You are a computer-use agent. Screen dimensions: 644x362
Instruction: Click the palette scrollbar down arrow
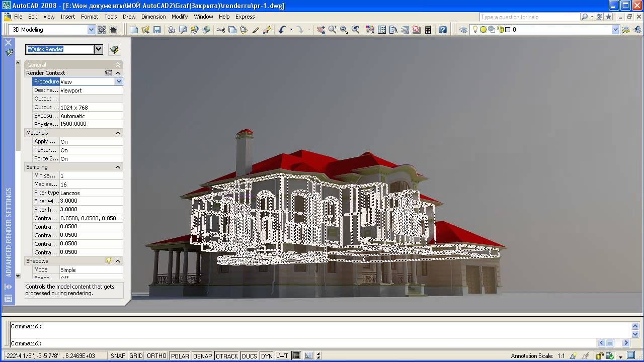pos(18,276)
